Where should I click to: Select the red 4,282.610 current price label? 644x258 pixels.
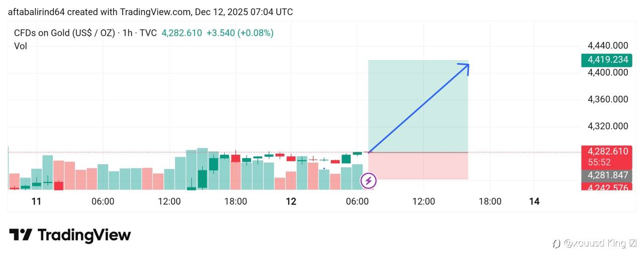tap(606, 151)
